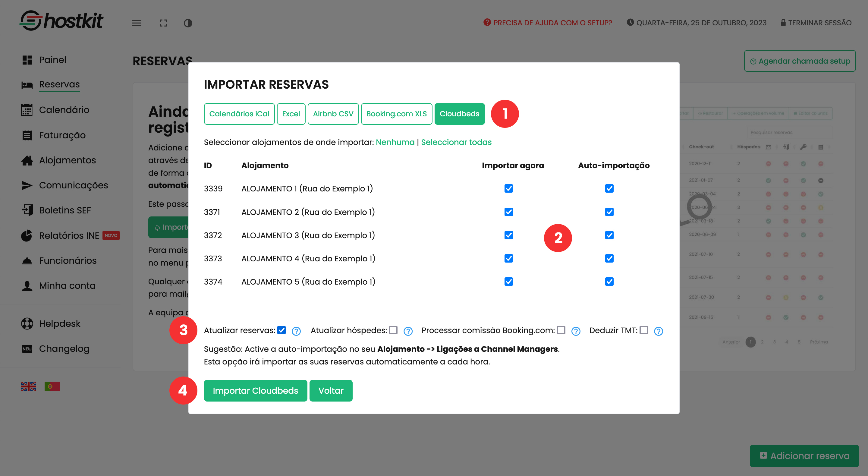Select the Cloudbeds tab
The width and height of the screenshot is (868, 476).
[460, 114]
